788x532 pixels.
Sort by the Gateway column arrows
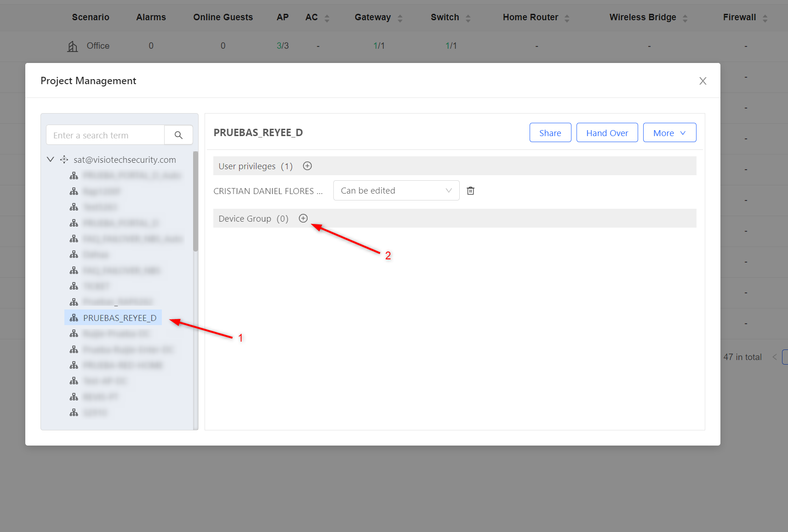click(x=400, y=18)
